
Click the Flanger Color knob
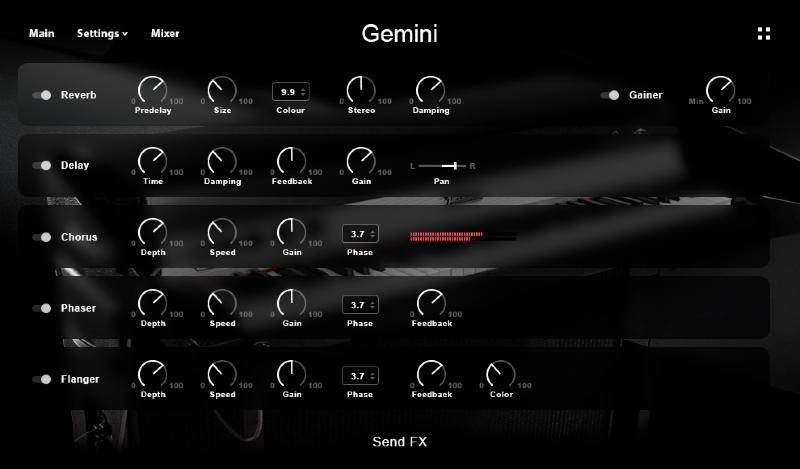tap(501, 374)
